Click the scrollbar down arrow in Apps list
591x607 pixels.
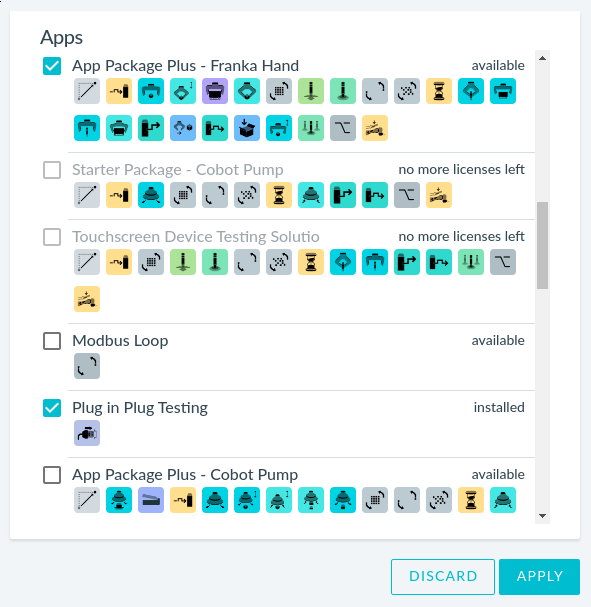(543, 516)
